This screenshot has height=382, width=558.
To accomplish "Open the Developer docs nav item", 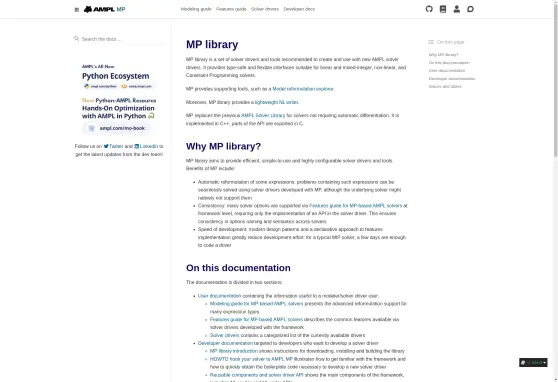I will click(299, 9).
